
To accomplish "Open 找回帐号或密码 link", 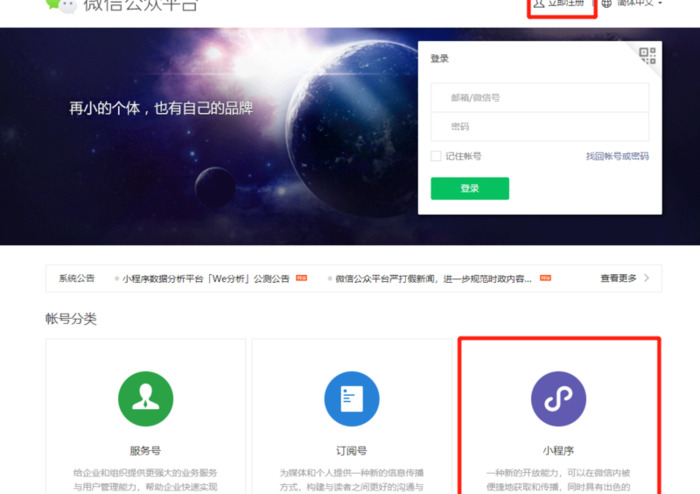I will point(617,156).
